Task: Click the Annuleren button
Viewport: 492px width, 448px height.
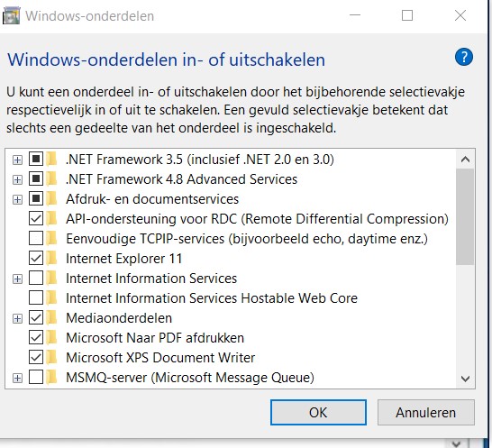Action: (x=426, y=413)
